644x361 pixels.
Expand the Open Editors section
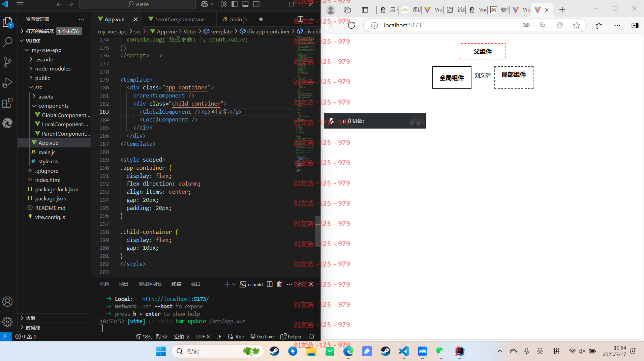pos(54,31)
